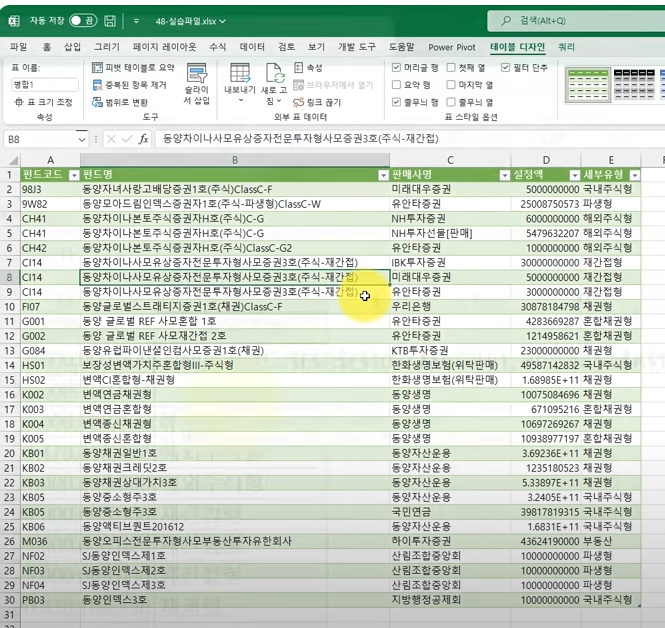Click the formula bar text

pyautogui.click(x=301, y=139)
